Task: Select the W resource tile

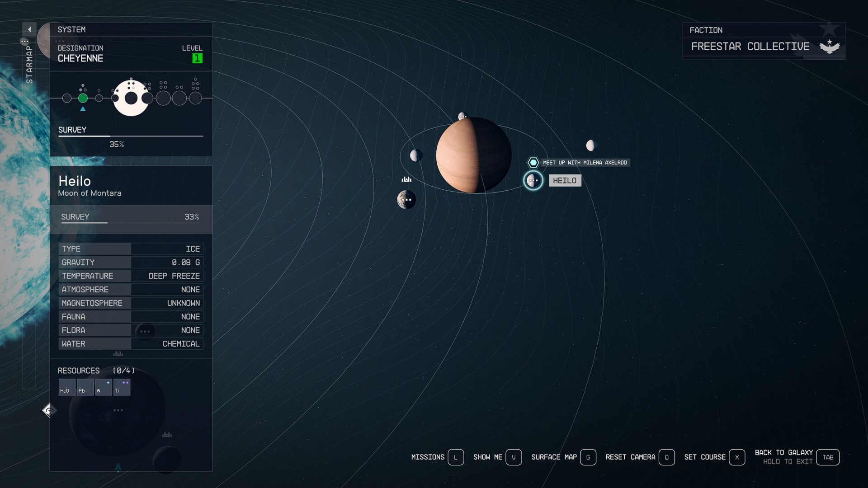Action: (104, 387)
